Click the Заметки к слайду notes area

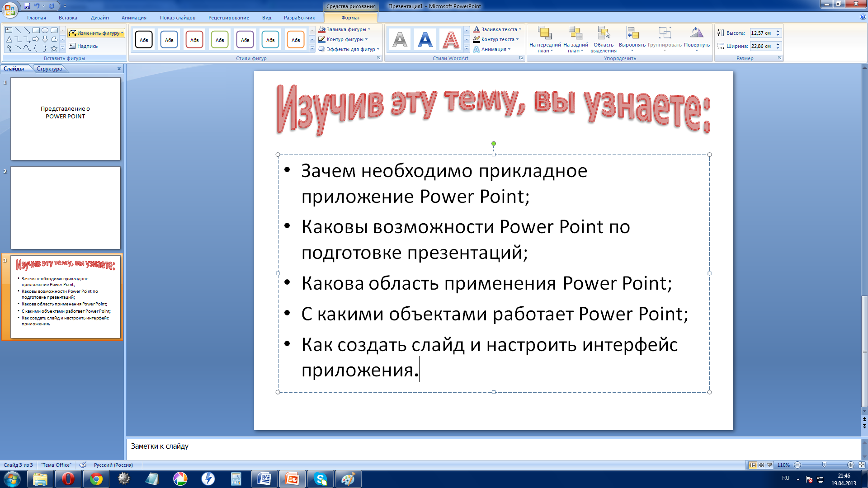pos(494,448)
